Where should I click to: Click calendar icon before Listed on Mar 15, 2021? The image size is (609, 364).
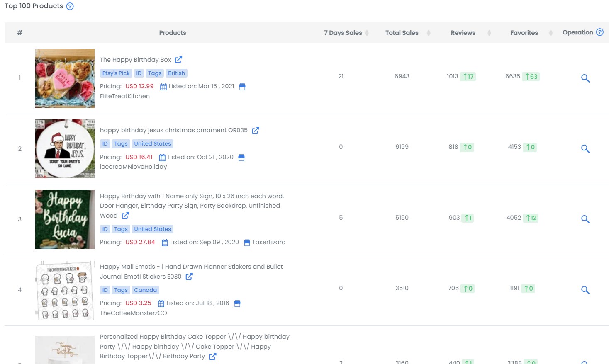[163, 87]
